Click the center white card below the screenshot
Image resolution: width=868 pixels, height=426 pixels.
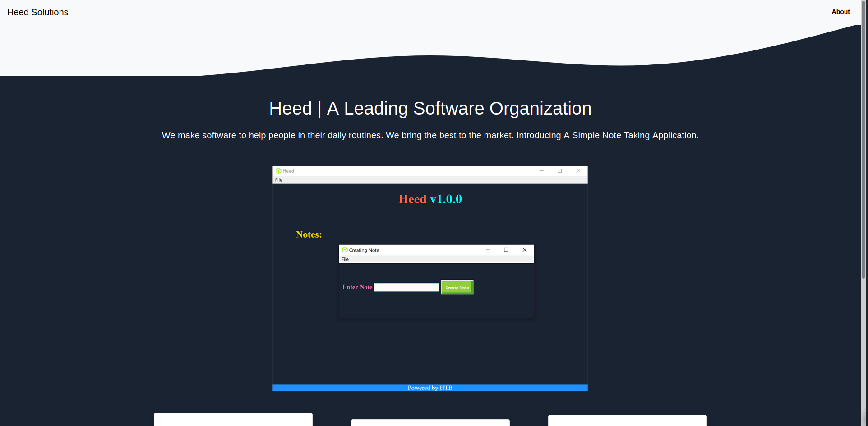coord(429,423)
